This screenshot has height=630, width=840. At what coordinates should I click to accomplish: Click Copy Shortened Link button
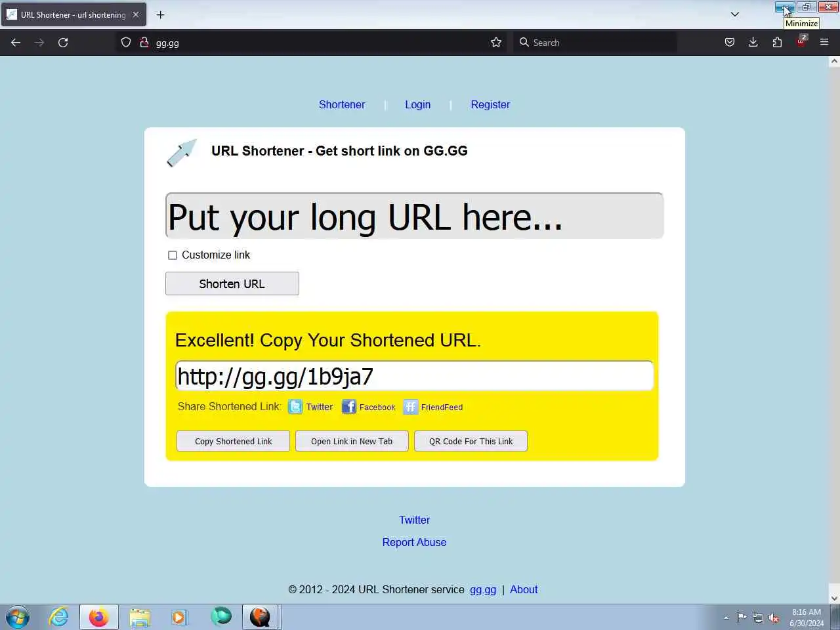point(233,441)
